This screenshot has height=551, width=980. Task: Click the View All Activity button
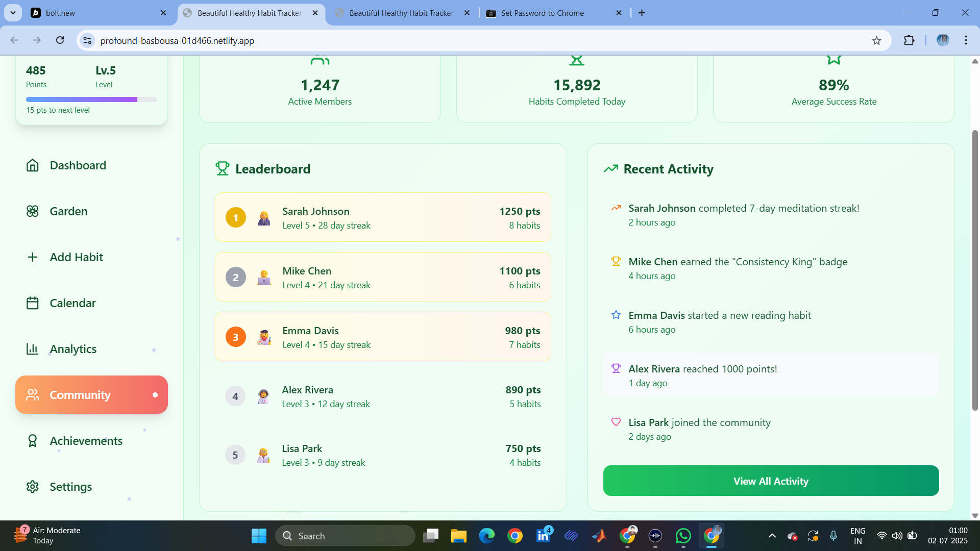click(771, 481)
